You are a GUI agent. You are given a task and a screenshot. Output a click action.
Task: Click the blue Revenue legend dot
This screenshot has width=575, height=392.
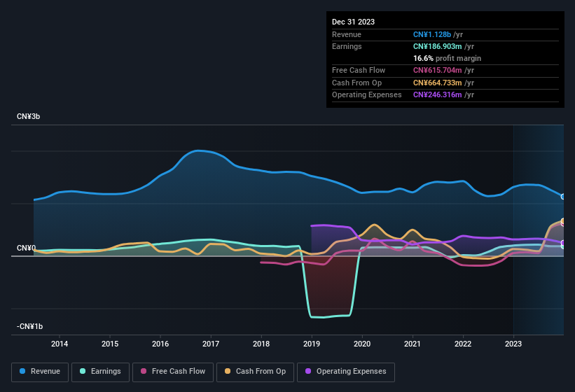coord(23,372)
